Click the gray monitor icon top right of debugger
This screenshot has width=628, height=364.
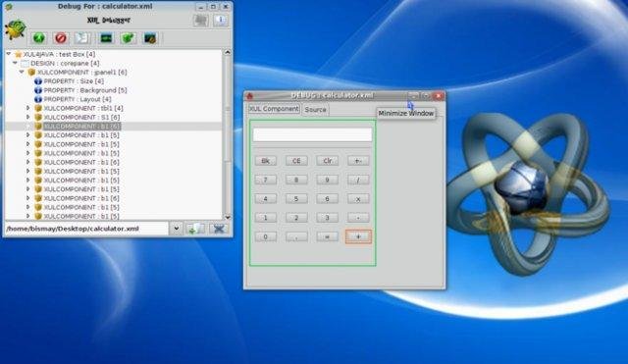(200, 21)
